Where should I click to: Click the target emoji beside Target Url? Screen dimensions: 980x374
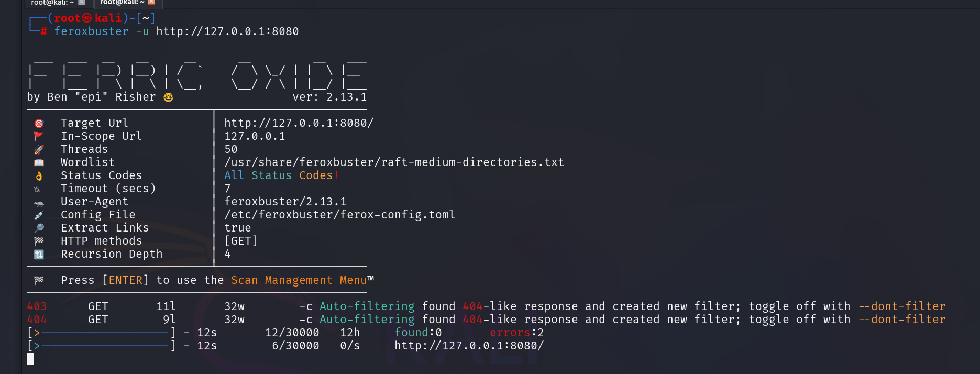click(x=39, y=124)
